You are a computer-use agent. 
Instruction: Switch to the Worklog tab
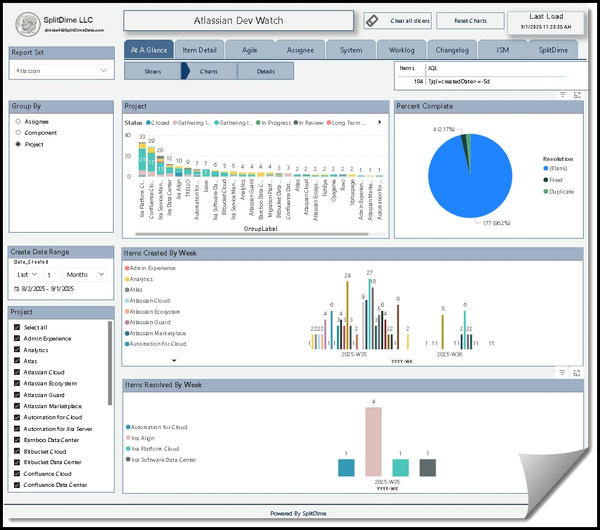402,49
